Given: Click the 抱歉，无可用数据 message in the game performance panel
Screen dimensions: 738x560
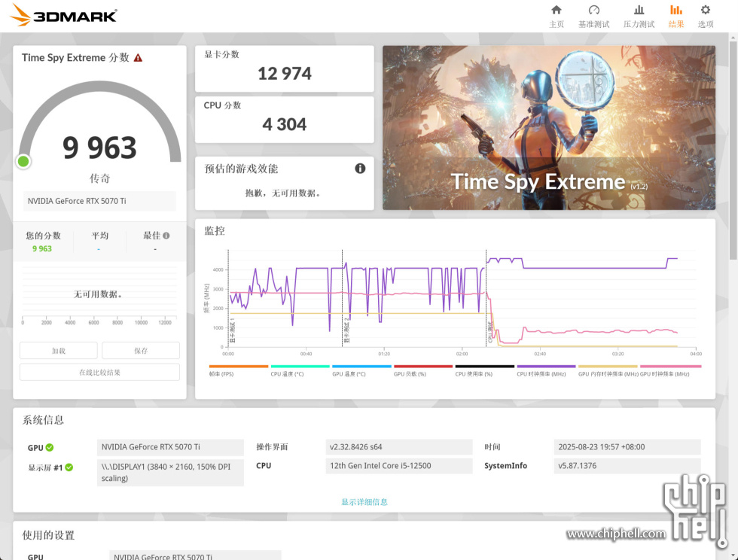Looking at the screenshot, I should (x=285, y=193).
